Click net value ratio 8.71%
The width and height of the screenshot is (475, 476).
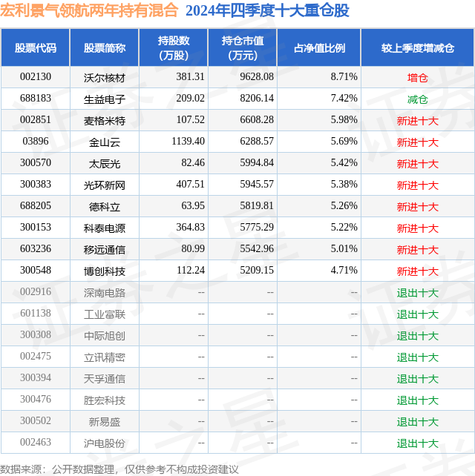click(344, 77)
